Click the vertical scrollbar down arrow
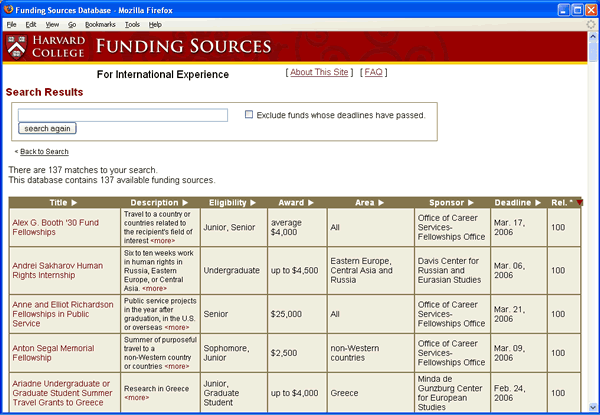This screenshot has height=415, width=600. (x=593, y=407)
